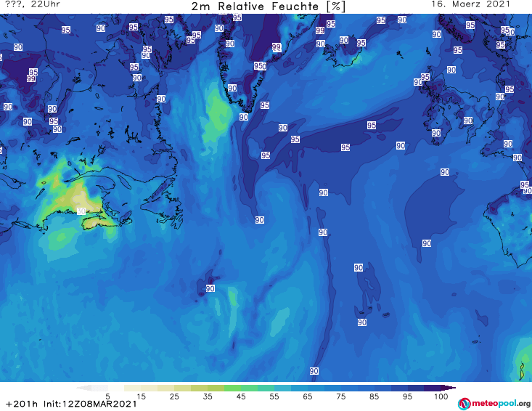The image size is (532, 411).
Task: Select the title '2m Relative Feuchte [%]'
Action: [x=269, y=7]
